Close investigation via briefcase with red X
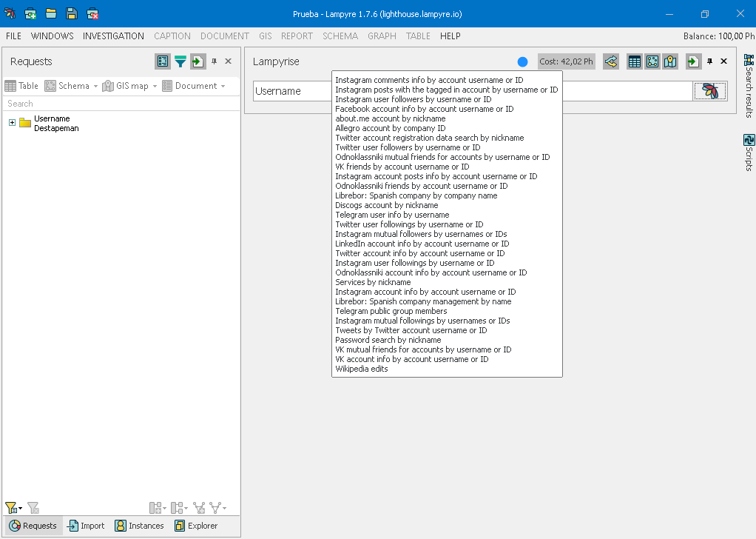756x539 pixels. click(92, 13)
